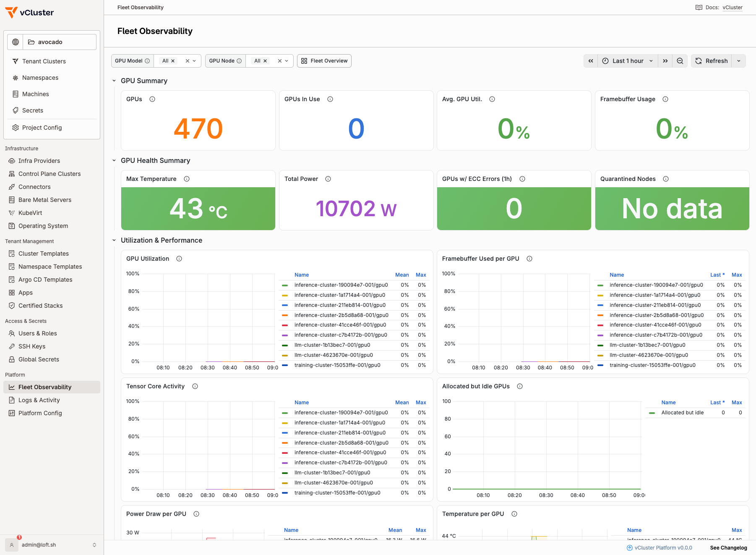Click the Connectors plug icon
This screenshot has height=555, width=756.
tap(12, 187)
